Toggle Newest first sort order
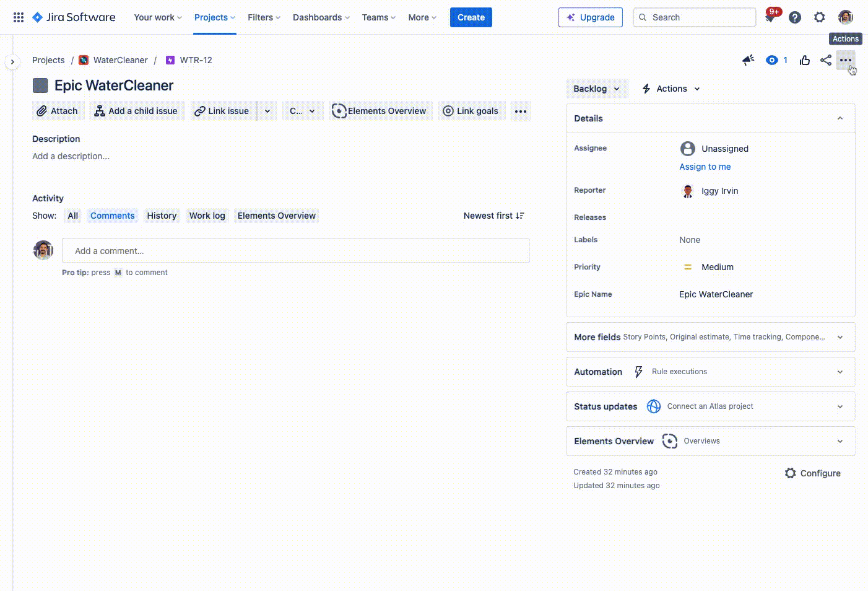The height and width of the screenshot is (591, 868). tap(494, 216)
